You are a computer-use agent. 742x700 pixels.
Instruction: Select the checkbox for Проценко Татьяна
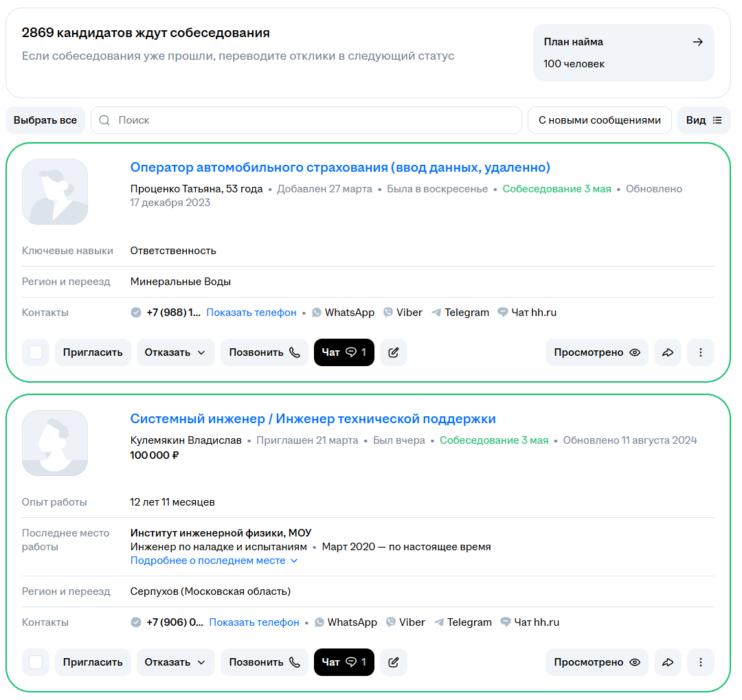pyautogui.click(x=36, y=352)
